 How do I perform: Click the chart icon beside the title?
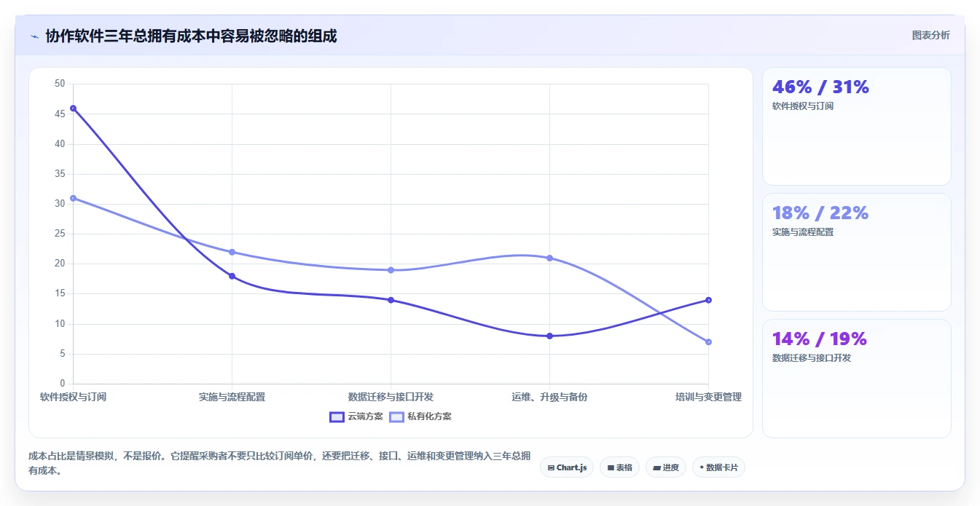coord(34,36)
